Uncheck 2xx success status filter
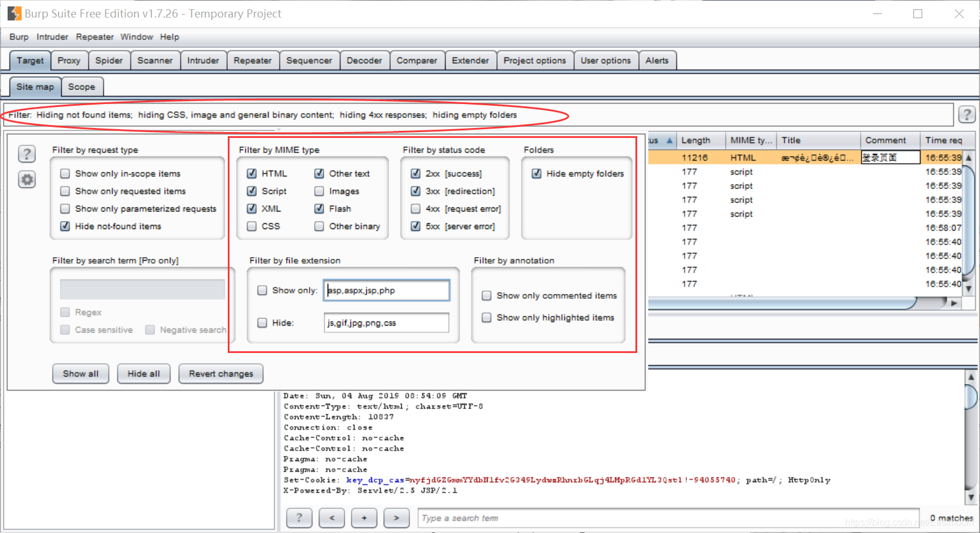980x533 pixels. pos(416,174)
